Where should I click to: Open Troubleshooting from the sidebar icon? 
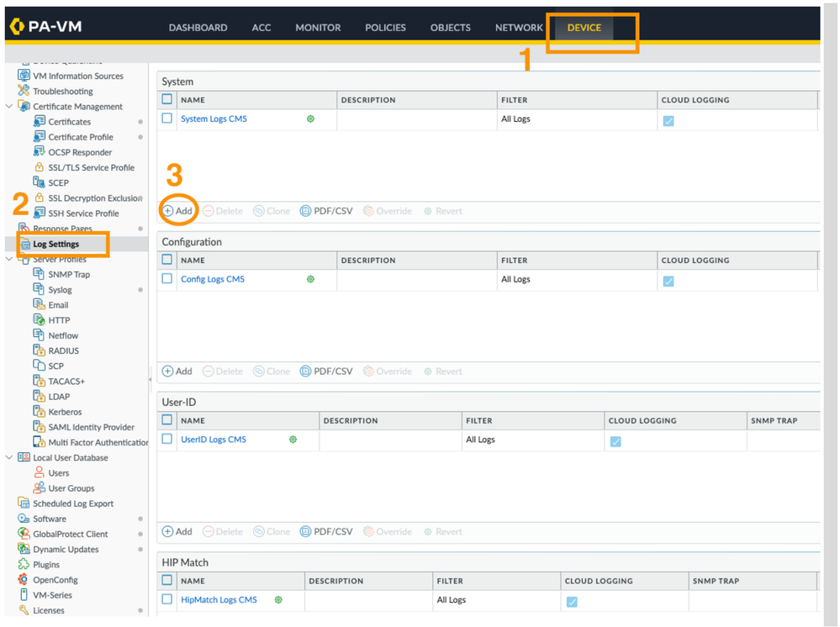[x=24, y=91]
